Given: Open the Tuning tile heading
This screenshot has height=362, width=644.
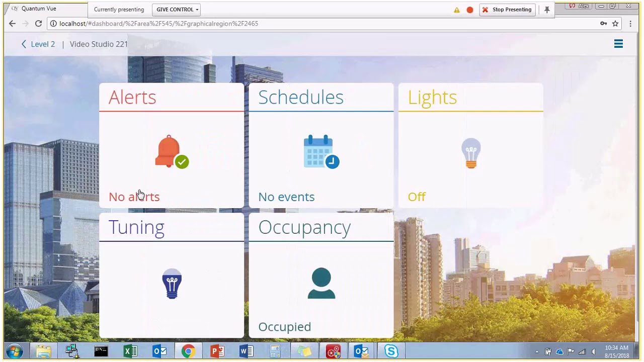Looking at the screenshot, I should tap(136, 227).
